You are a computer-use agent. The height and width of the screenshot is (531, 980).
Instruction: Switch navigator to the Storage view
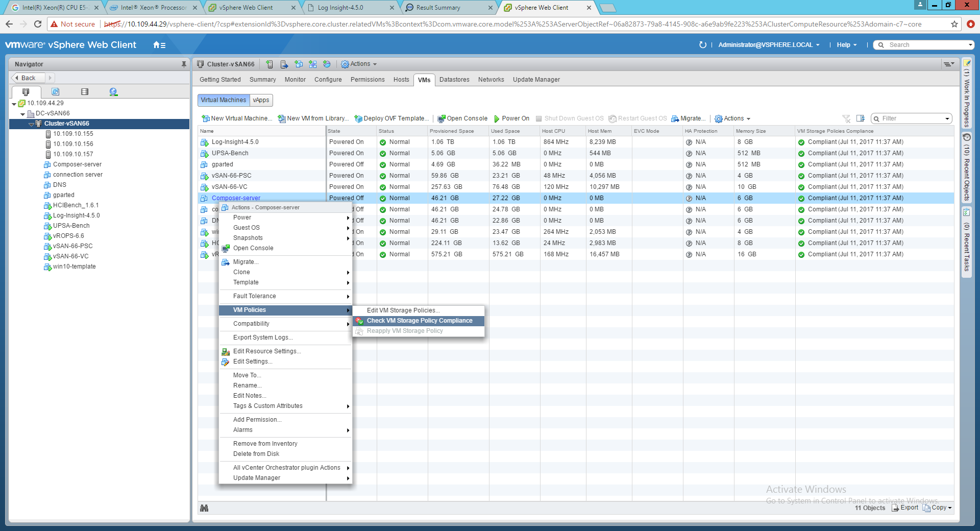85,92
